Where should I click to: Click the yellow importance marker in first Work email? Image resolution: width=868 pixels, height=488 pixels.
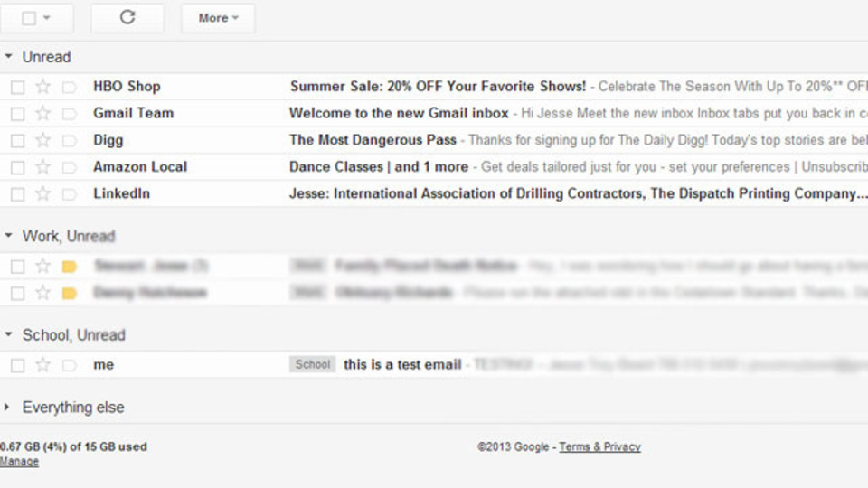[70, 267]
